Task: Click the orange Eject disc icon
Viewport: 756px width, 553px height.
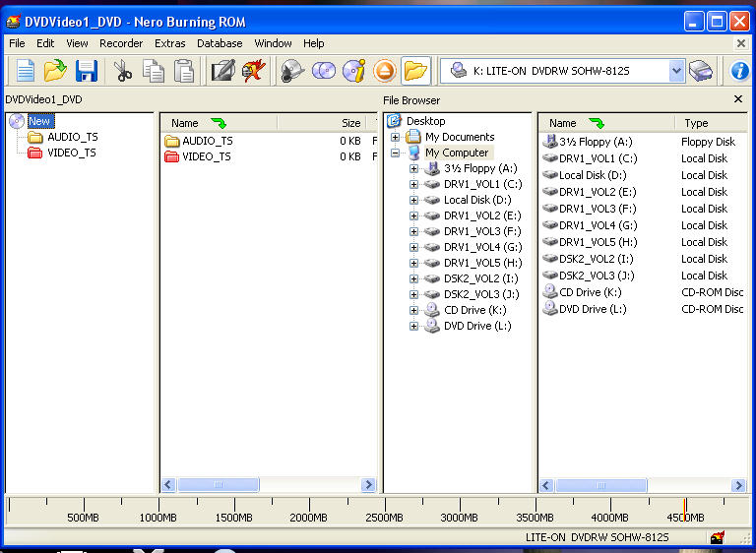Action: [x=384, y=71]
